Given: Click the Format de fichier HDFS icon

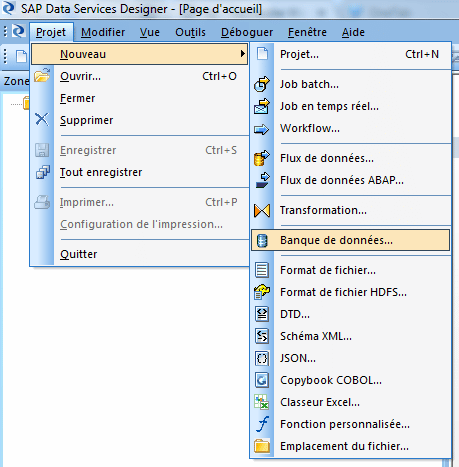Looking at the screenshot, I should coord(262,292).
